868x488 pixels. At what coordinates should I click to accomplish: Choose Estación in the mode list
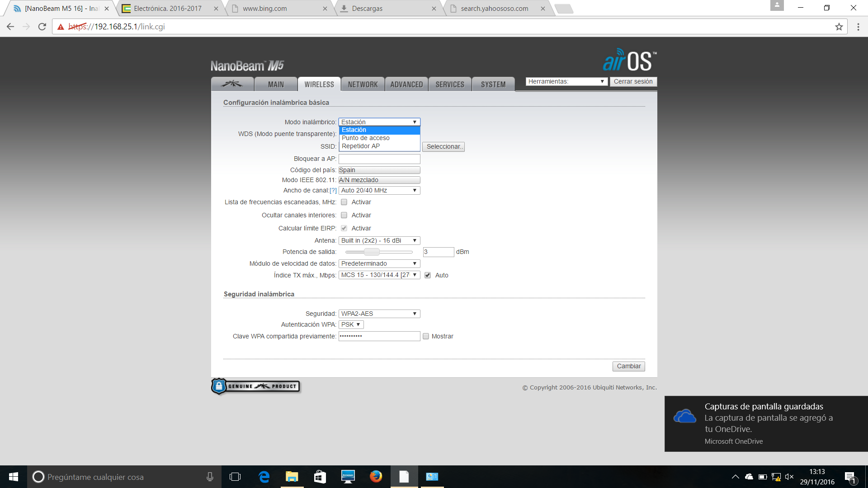[x=379, y=130]
